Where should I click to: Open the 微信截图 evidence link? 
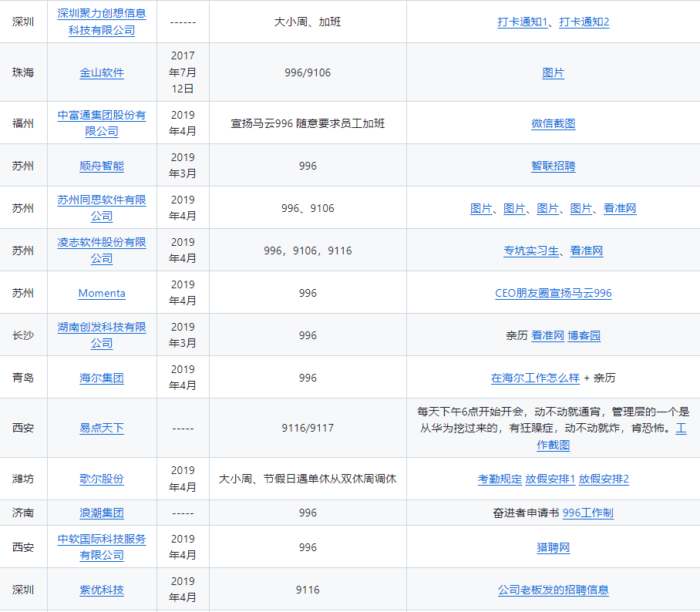[x=553, y=123]
